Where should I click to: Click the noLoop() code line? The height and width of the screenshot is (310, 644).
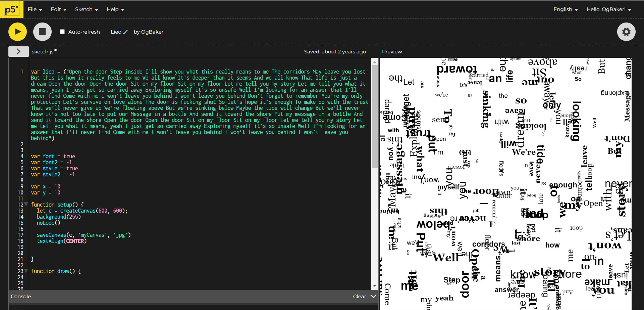49,223
